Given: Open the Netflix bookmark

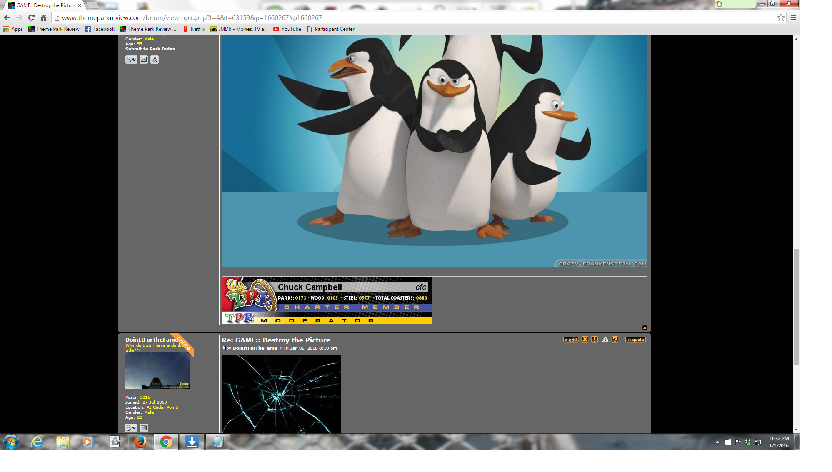Looking at the screenshot, I should [194, 29].
